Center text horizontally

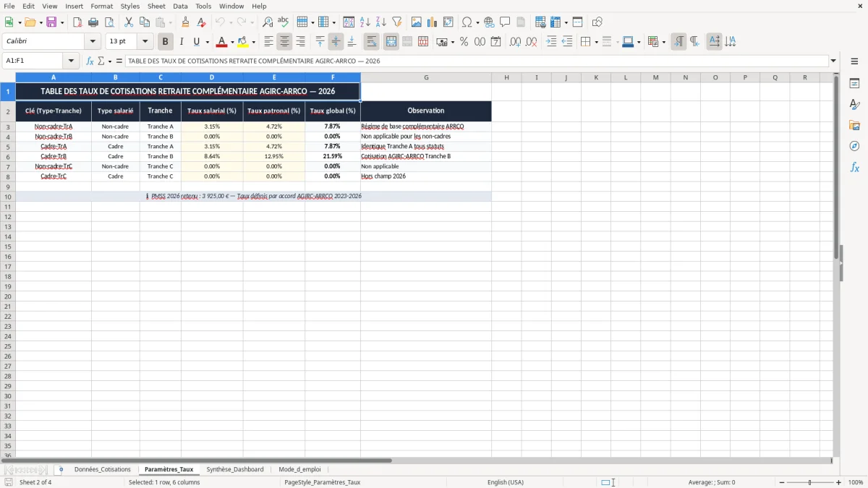pos(285,42)
